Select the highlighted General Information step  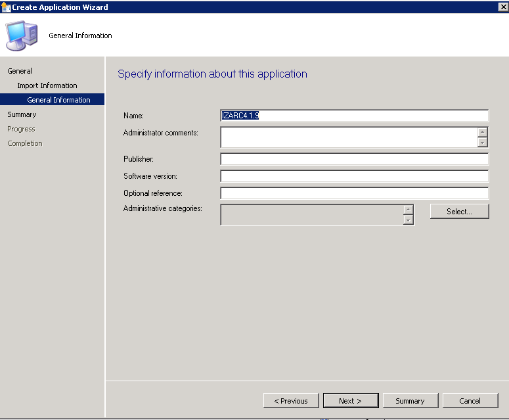pyautogui.click(x=53, y=100)
